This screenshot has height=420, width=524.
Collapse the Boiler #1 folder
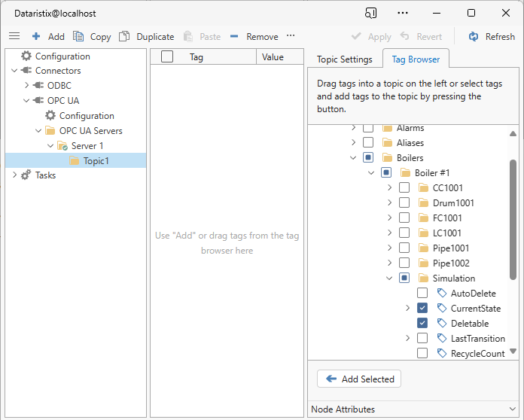point(371,173)
